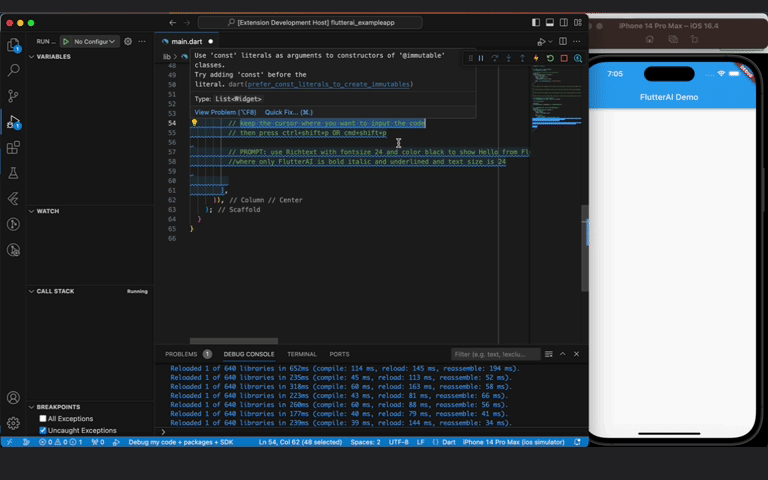
Task: Click Step Out in debug toolbar
Action: 522,58
